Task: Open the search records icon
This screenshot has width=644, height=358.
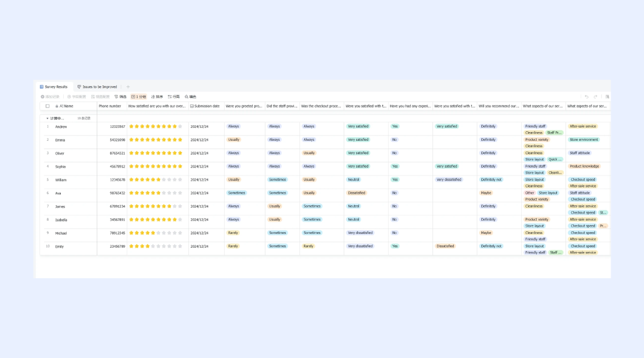Action: point(607,97)
